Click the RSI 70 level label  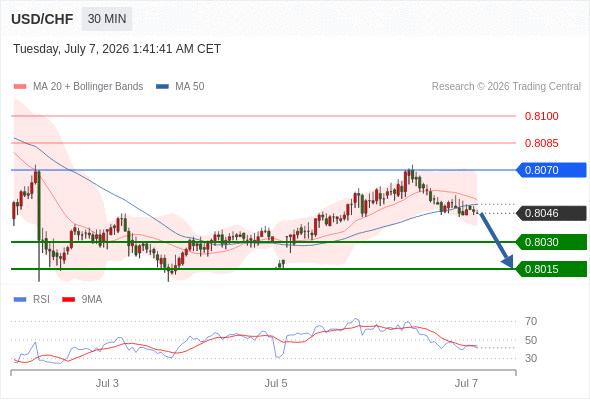coord(531,321)
